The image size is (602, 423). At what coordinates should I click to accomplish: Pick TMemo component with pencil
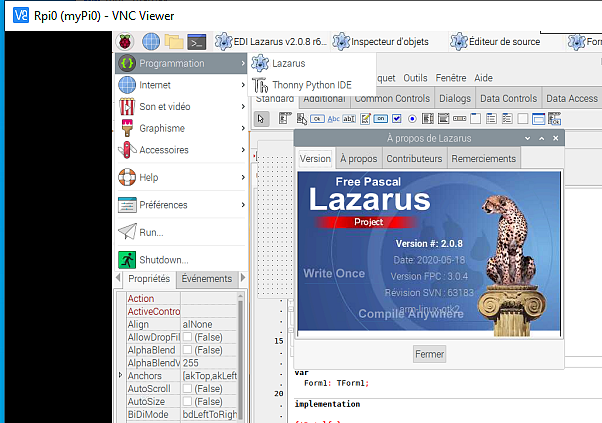coord(365,119)
